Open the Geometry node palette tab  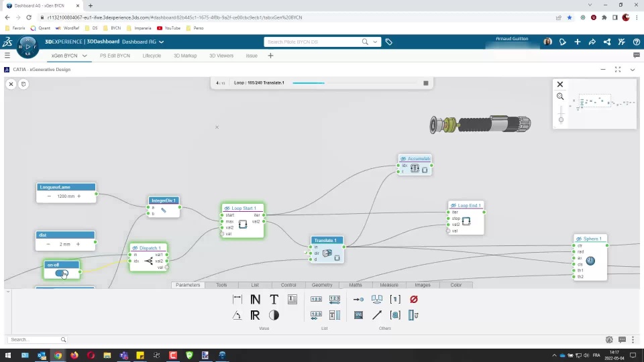[x=322, y=285]
